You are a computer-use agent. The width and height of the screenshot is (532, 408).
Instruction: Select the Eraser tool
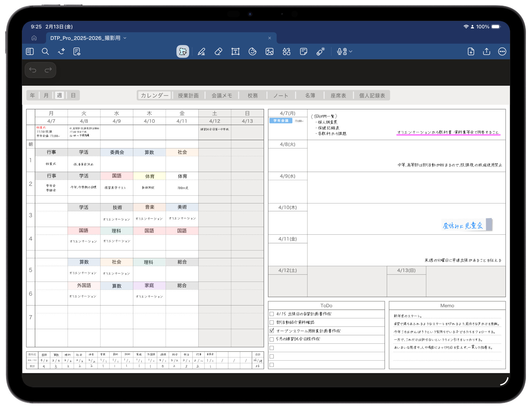click(x=218, y=51)
